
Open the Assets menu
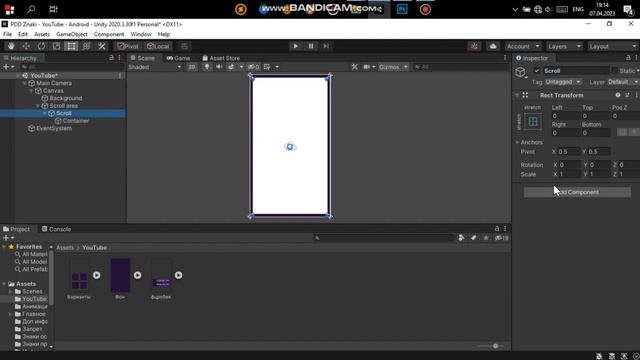click(x=42, y=34)
